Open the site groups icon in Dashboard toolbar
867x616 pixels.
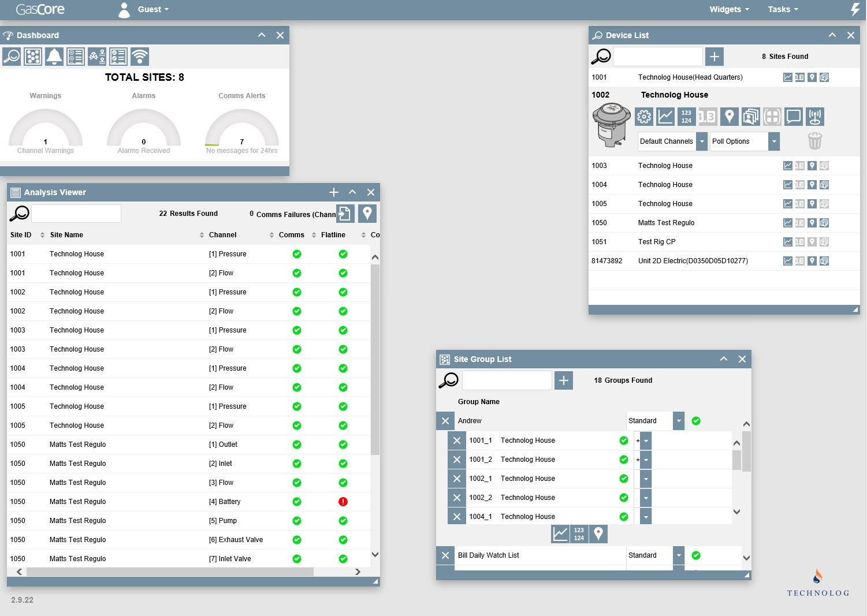[33, 57]
